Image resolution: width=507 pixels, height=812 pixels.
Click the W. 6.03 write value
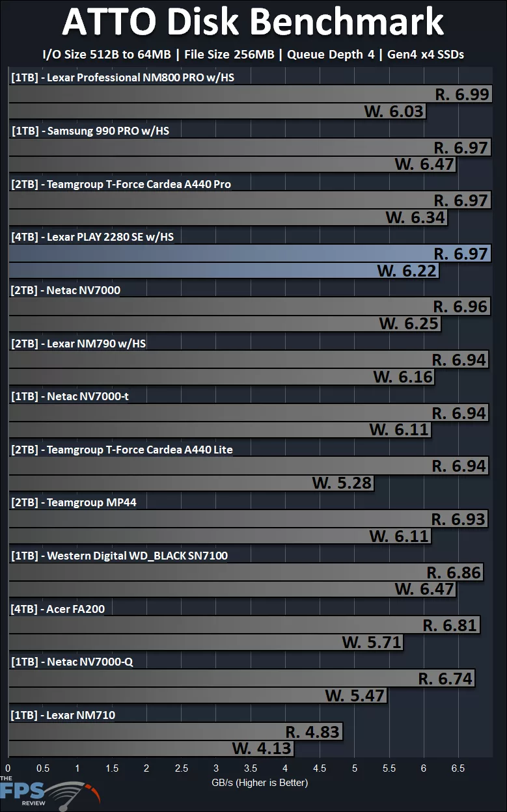click(x=394, y=111)
